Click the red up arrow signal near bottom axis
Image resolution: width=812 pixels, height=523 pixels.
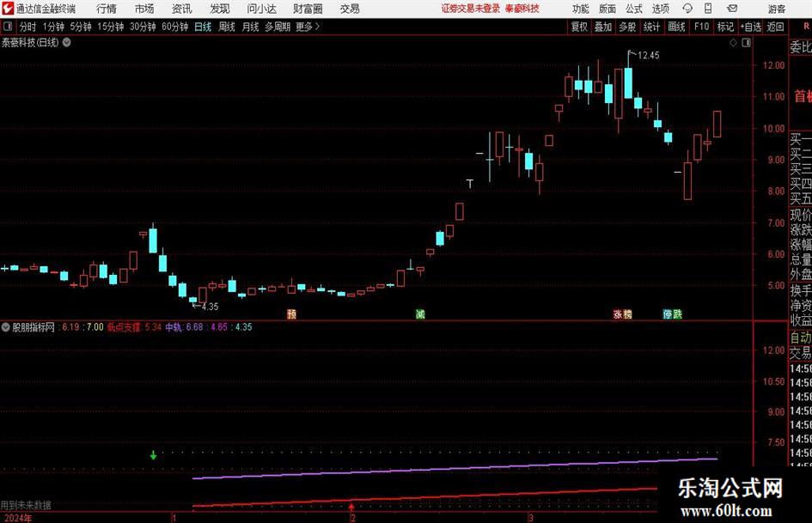[x=352, y=506]
